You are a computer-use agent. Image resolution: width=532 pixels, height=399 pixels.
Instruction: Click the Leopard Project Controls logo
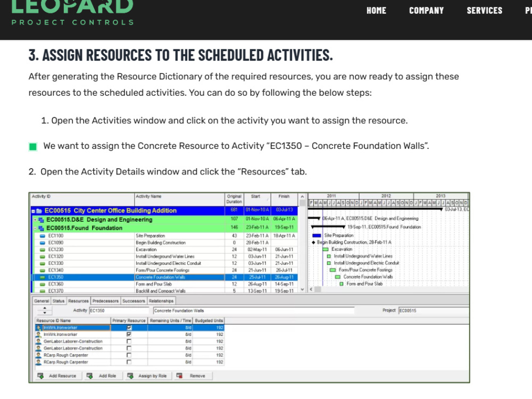click(72, 13)
